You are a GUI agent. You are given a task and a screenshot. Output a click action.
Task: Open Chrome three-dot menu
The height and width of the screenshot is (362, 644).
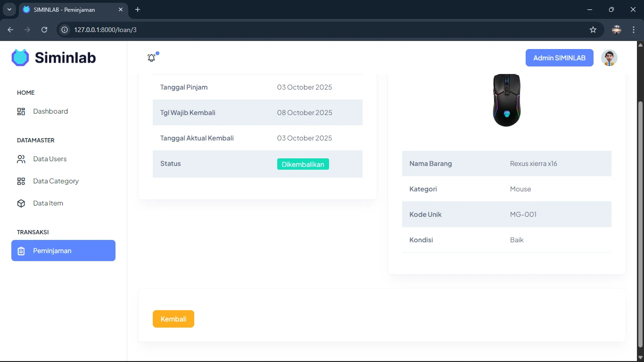click(x=634, y=30)
